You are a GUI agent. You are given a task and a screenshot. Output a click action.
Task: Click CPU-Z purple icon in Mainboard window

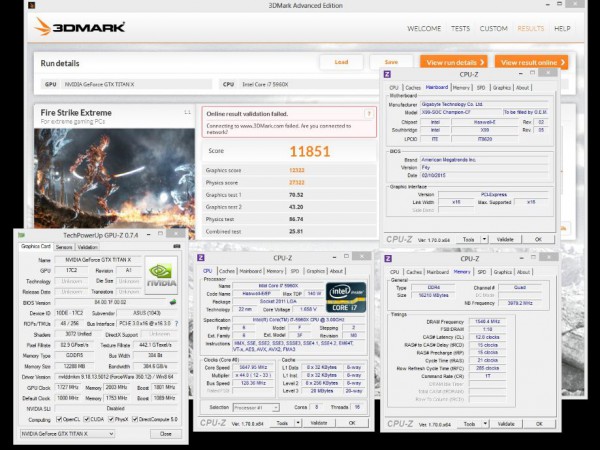coord(388,74)
